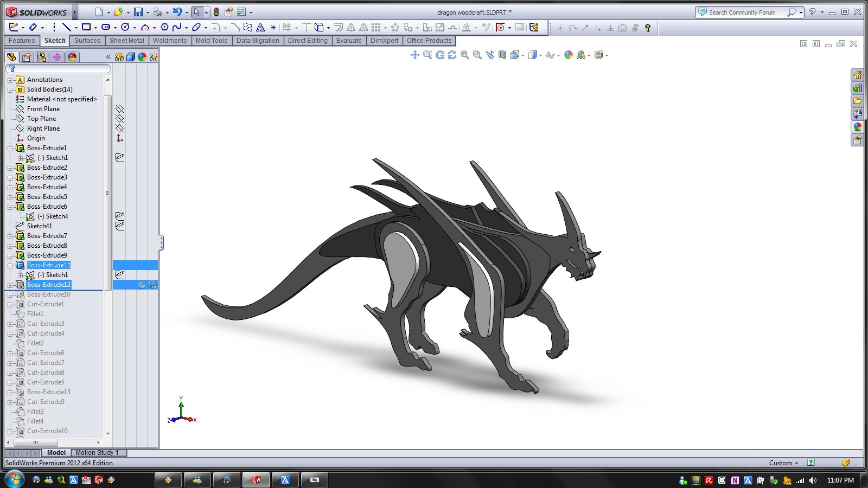The image size is (868, 488).
Task: Toggle Front Plane visibility in display pane
Action: [x=120, y=109]
